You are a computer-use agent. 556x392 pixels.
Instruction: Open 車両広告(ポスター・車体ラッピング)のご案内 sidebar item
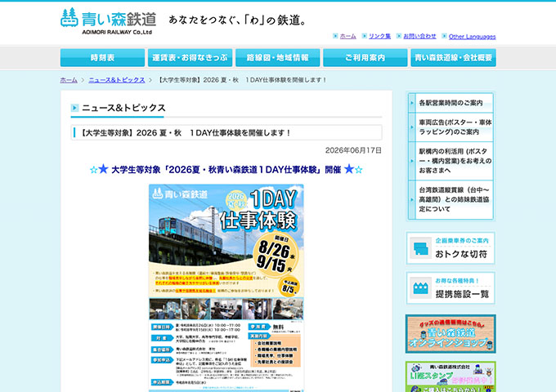(451, 127)
